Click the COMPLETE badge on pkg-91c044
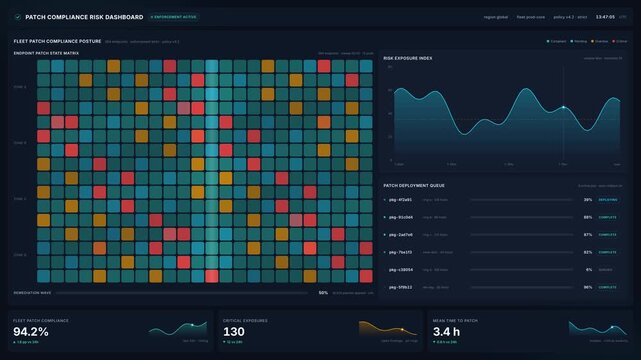 point(607,217)
